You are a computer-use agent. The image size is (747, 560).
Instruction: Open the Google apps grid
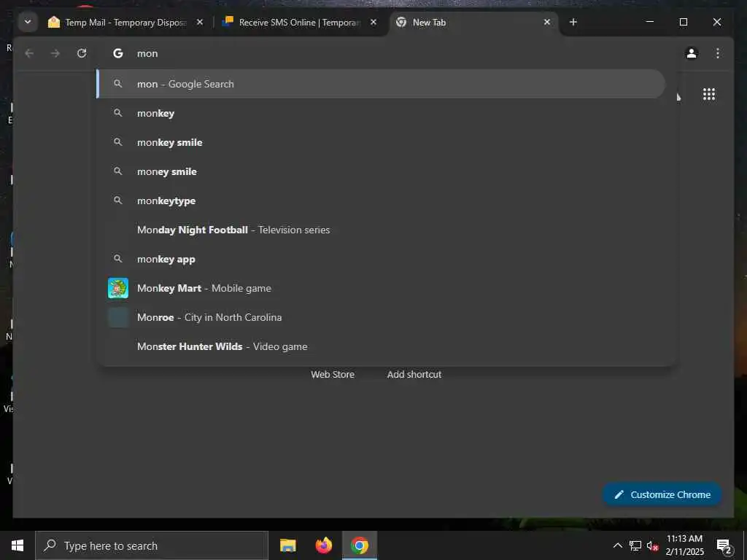click(709, 94)
